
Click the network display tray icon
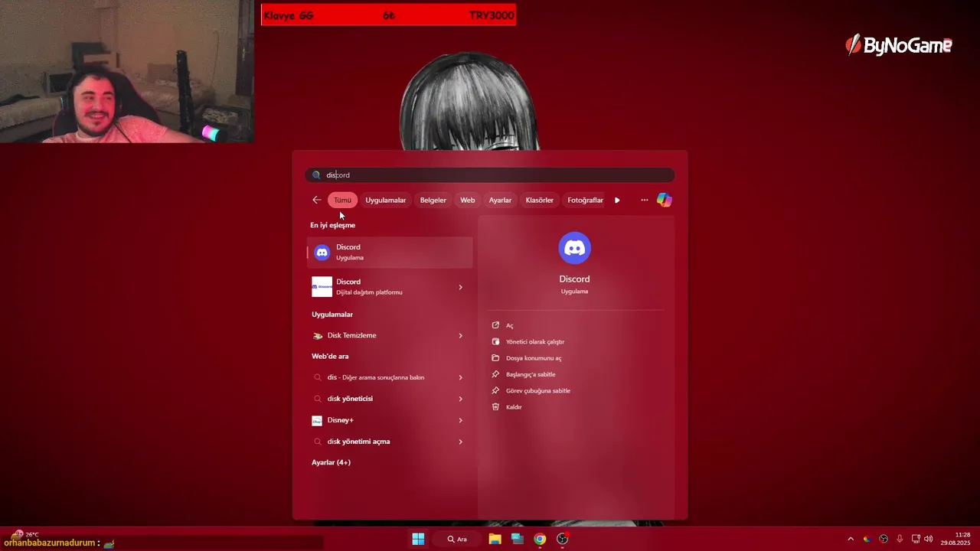pos(916,539)
